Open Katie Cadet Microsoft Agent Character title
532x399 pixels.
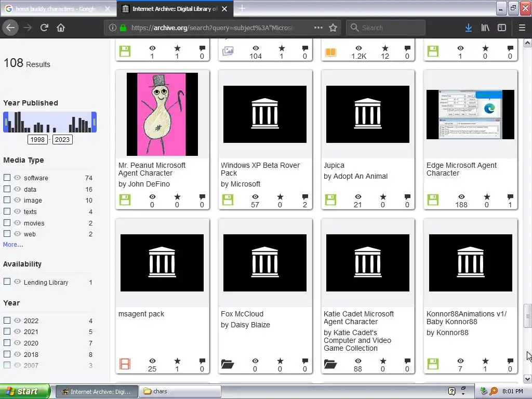pos(358,317)
